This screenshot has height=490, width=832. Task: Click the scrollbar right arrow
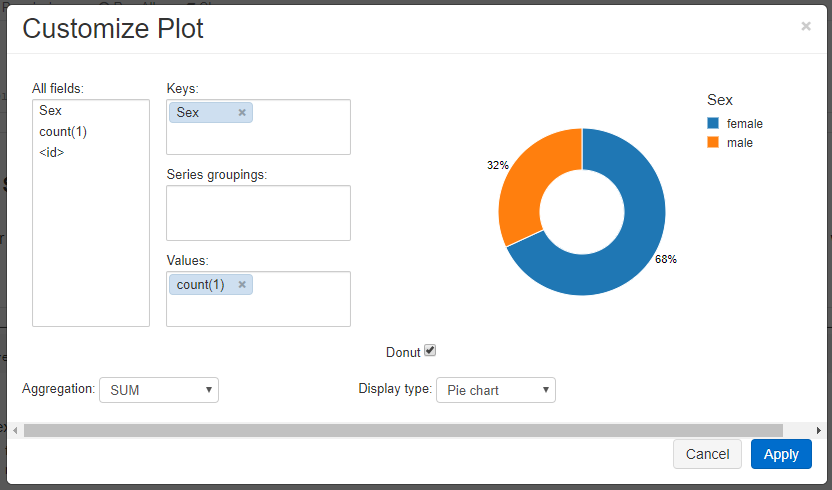pyautogui.click(x=819, y=430)
